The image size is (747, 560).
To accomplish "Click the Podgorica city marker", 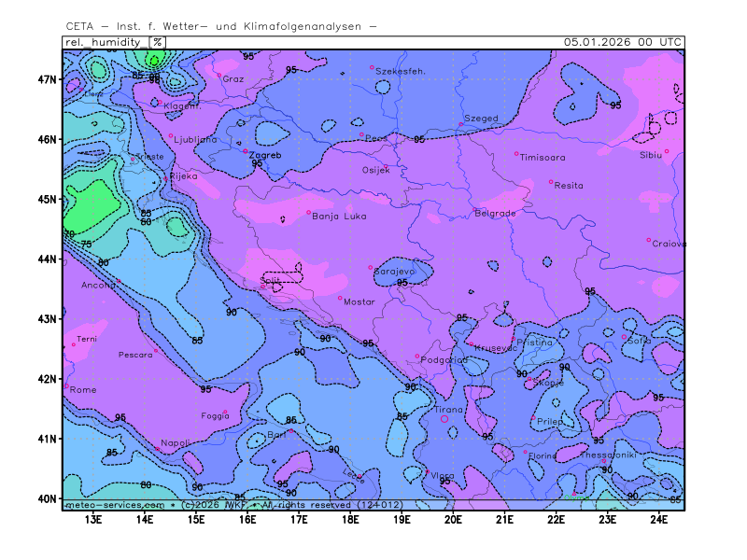I will [x=417, y=356].
